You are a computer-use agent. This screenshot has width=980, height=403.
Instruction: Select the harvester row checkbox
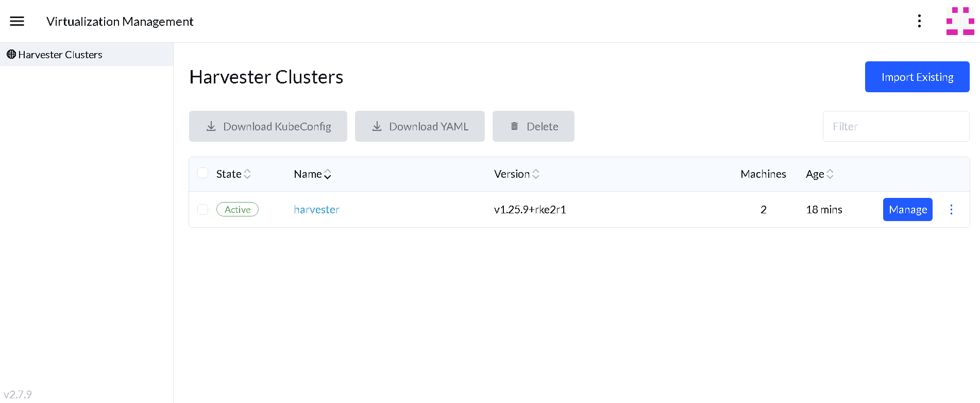pos(203,209)
